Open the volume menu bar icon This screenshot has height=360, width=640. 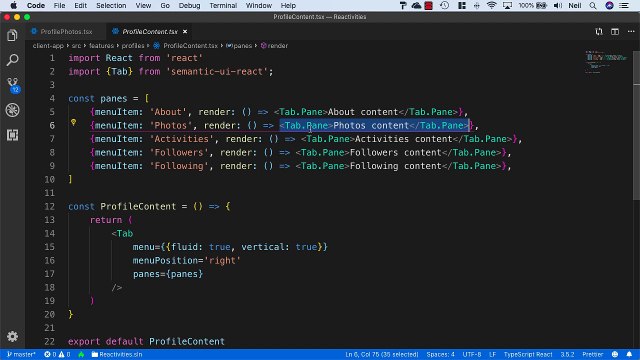[558, 5]
